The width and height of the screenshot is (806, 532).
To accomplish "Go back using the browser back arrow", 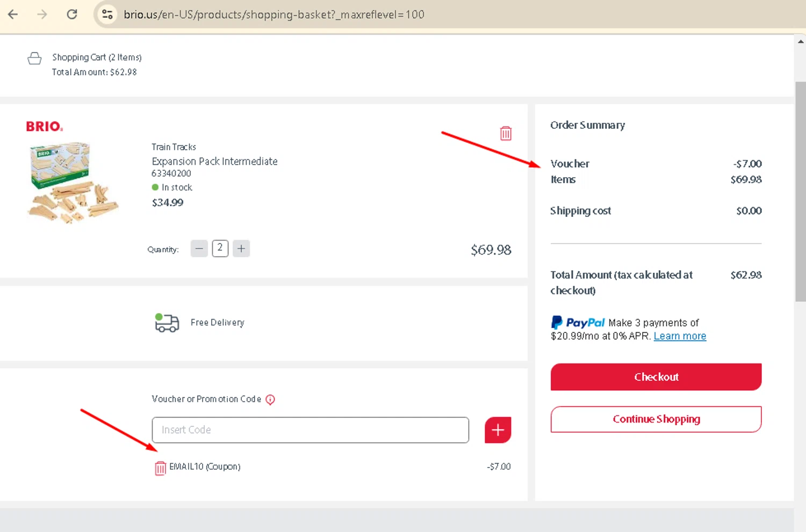I will pyautogui.click(x=13, y=14).
